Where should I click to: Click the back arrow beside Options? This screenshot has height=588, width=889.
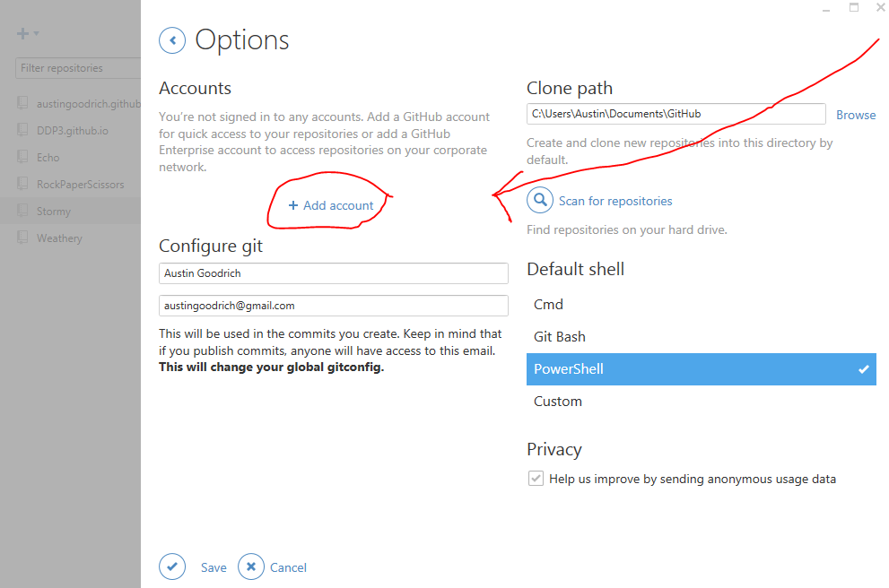click(172, 40)
